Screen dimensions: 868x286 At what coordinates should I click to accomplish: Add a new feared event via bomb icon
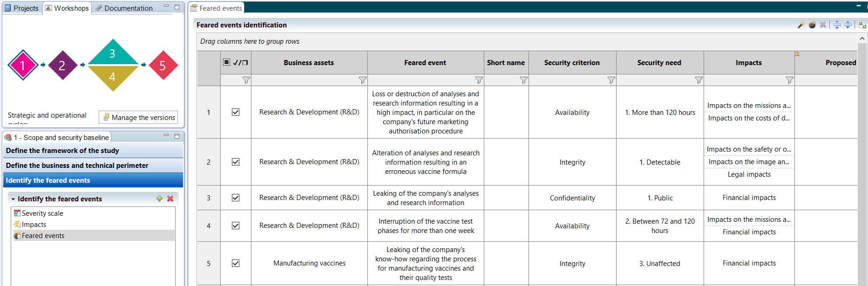click(812, 25)
